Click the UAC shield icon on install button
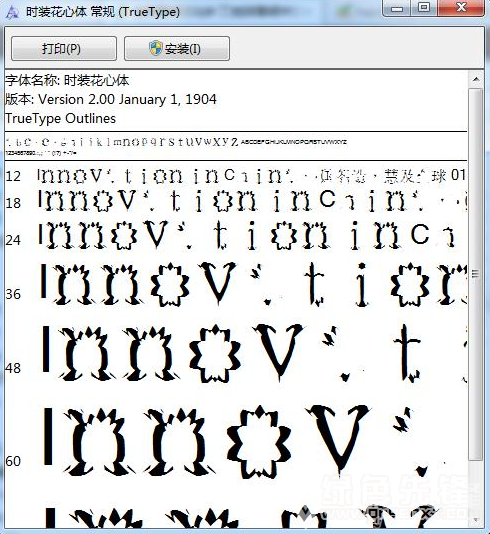This screenshot has height=534, width=490. point(156,48)
